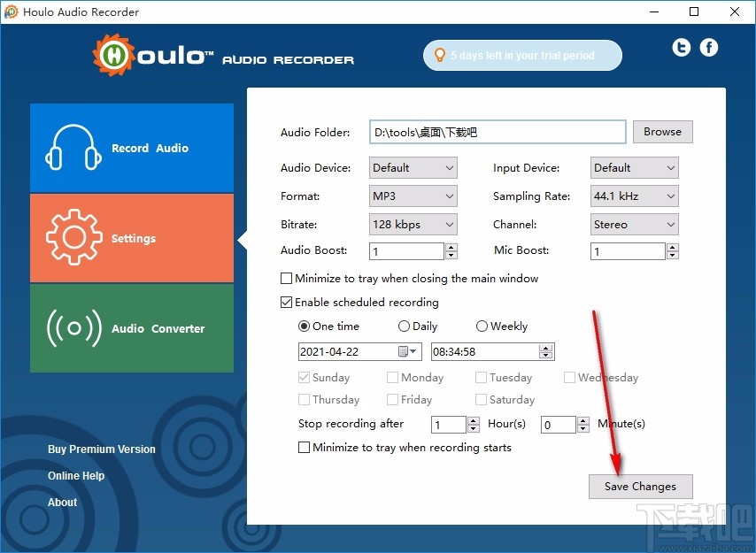Click the Facebook icon top right
This screenshot has width=756, height=553.
click(708, 47)
